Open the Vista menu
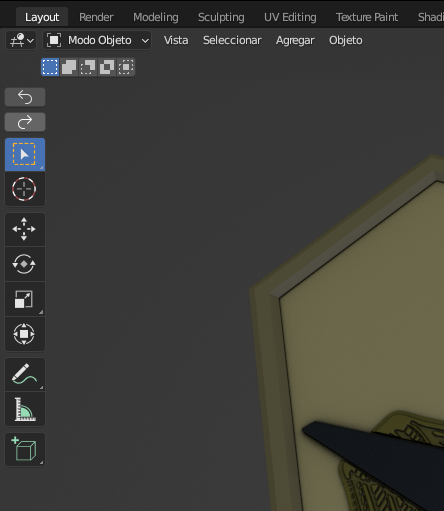The width and height of the screenshot is (444, 511). click(176, 40)
